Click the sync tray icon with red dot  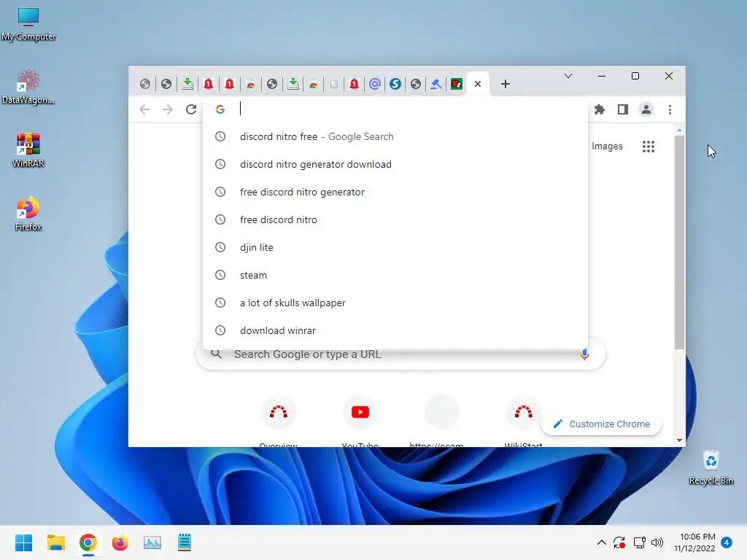619,542
